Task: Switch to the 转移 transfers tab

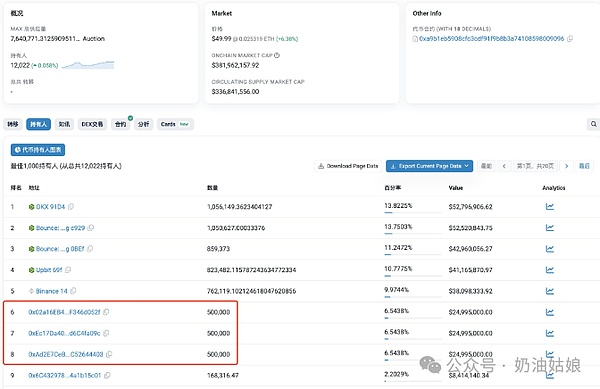Action: (13, 124)
